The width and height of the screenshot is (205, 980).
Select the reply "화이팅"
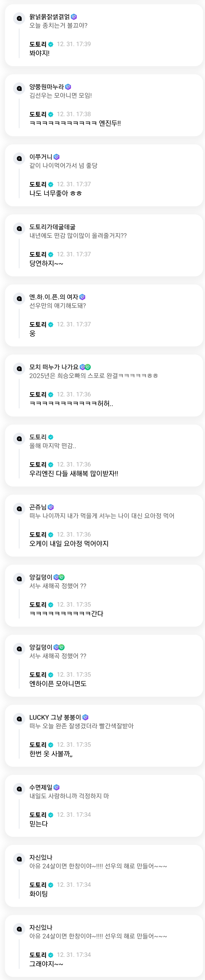39,894
